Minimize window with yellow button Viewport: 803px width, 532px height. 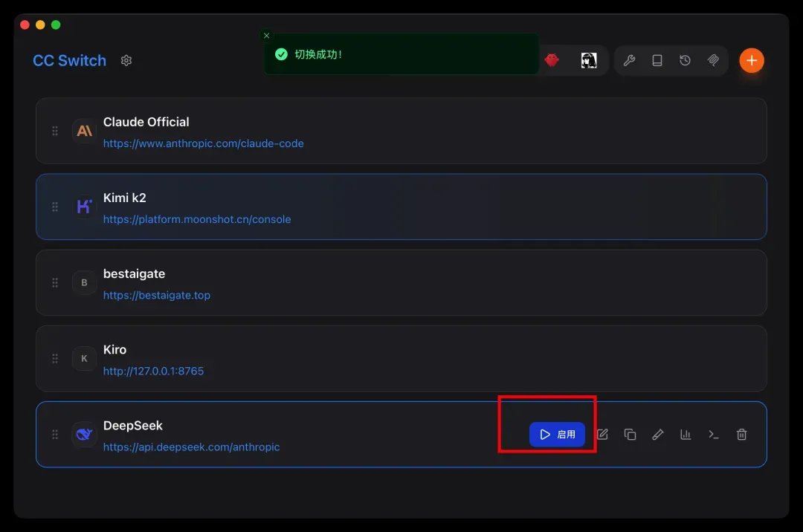(x=40, y=25)
